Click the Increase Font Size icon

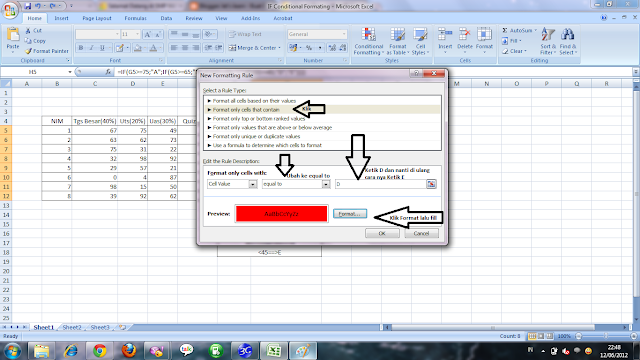pyautogui.click(x=148, y=34)
